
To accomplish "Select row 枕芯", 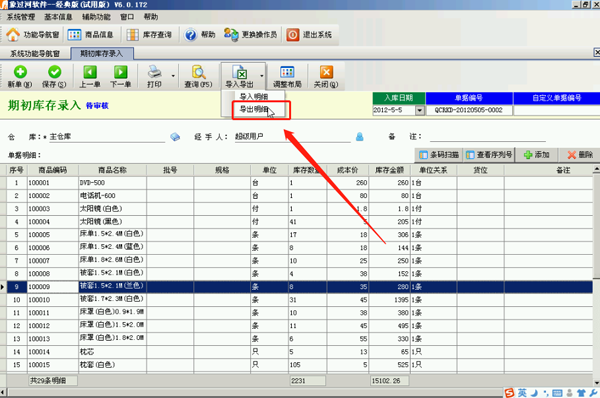I will (300, 352).
